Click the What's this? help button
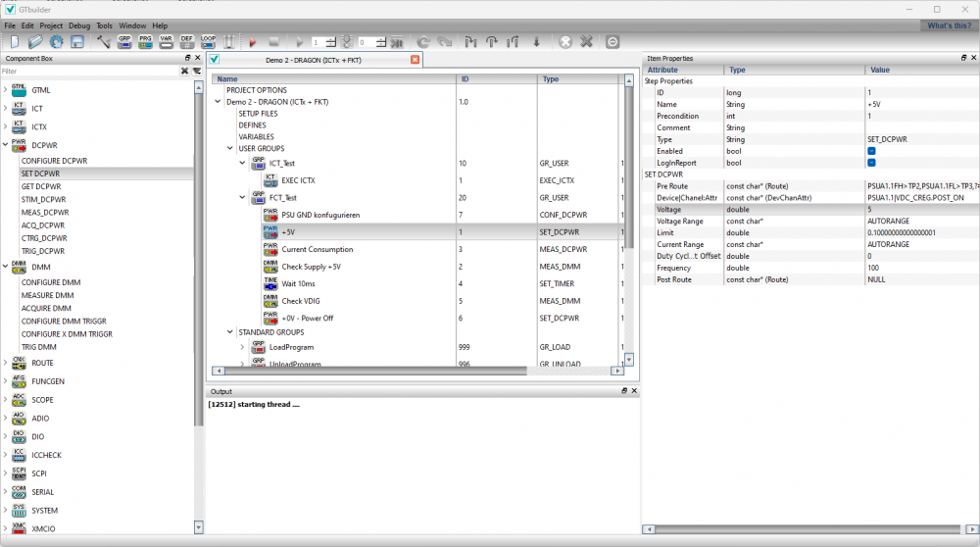 pos(949,25)
